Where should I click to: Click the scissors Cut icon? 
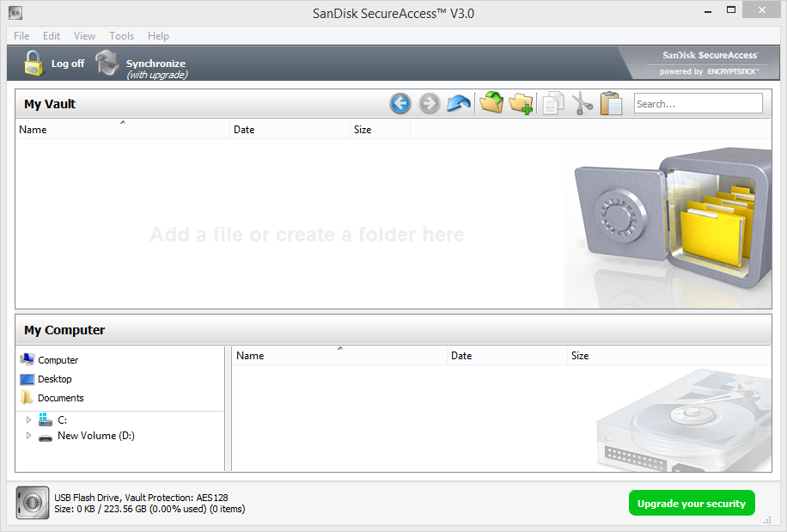[583, 103]
